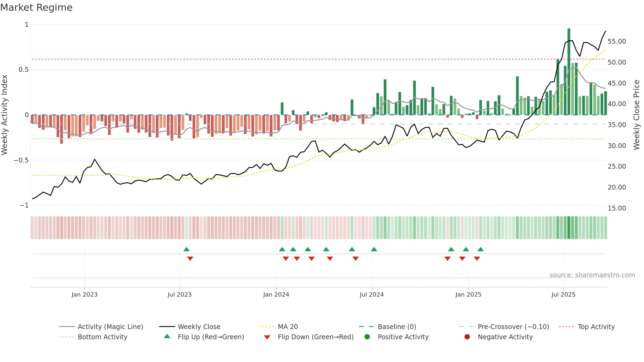This screenshot has width=644, height=362.
Task: Toggle the Pre-Crossover (−0.10) legend entry
Action: click(504, 327)
